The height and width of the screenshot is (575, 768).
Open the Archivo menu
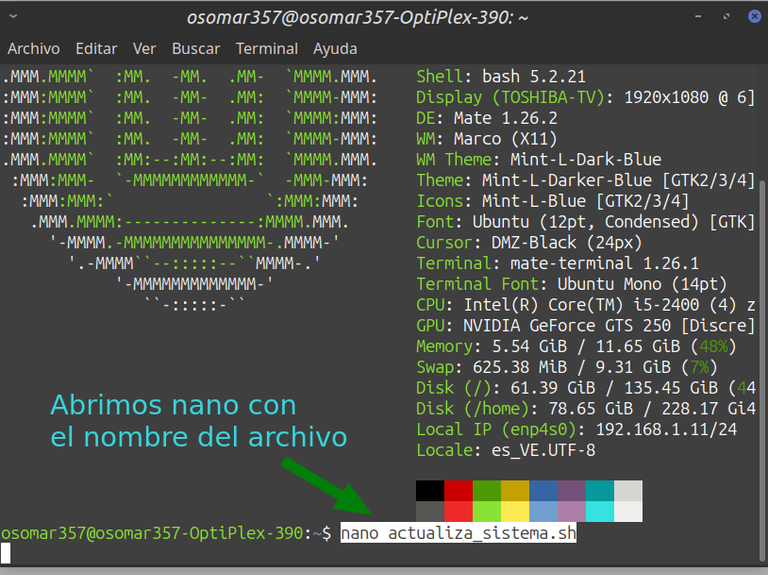coord(33,49)
